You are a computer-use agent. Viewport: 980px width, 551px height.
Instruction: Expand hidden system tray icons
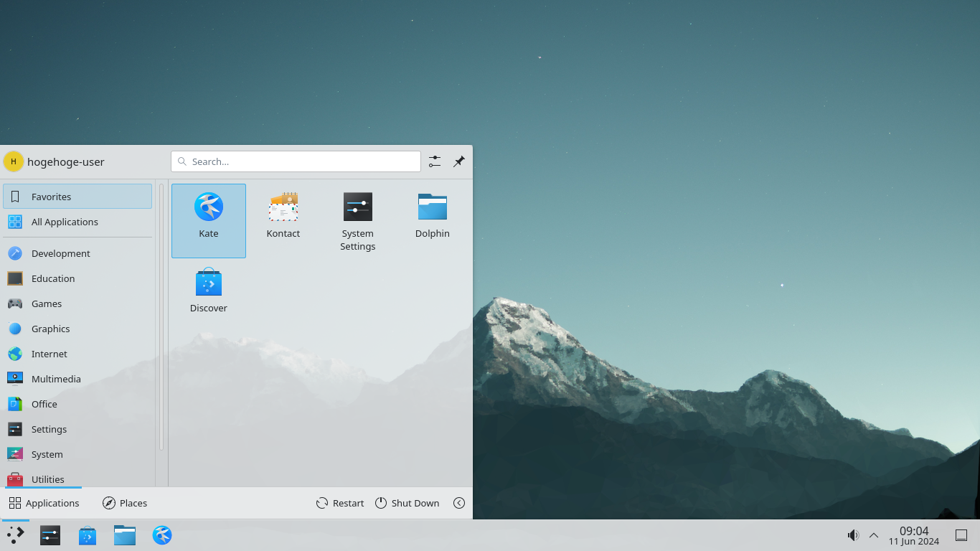[x=874, y=535]
